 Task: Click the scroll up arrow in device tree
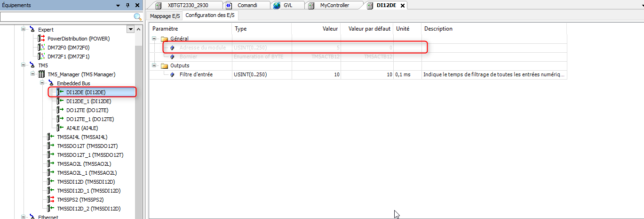click(x=138, y=29)
